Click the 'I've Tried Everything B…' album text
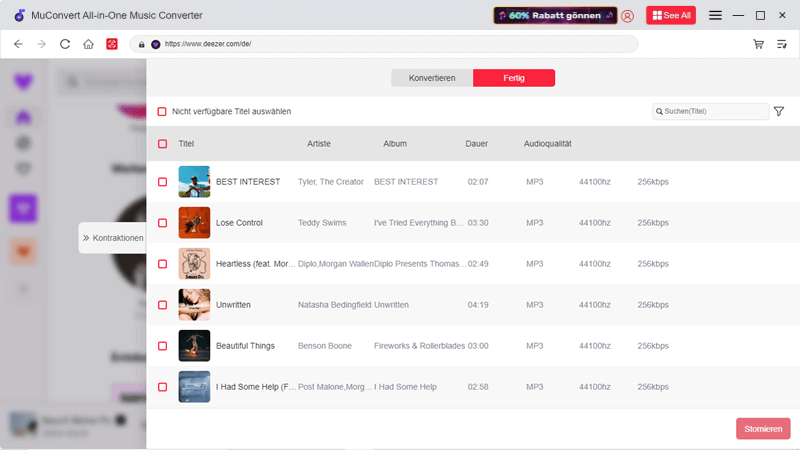The image size is (800, 450). pyautogui.click(x=419, y=223)
